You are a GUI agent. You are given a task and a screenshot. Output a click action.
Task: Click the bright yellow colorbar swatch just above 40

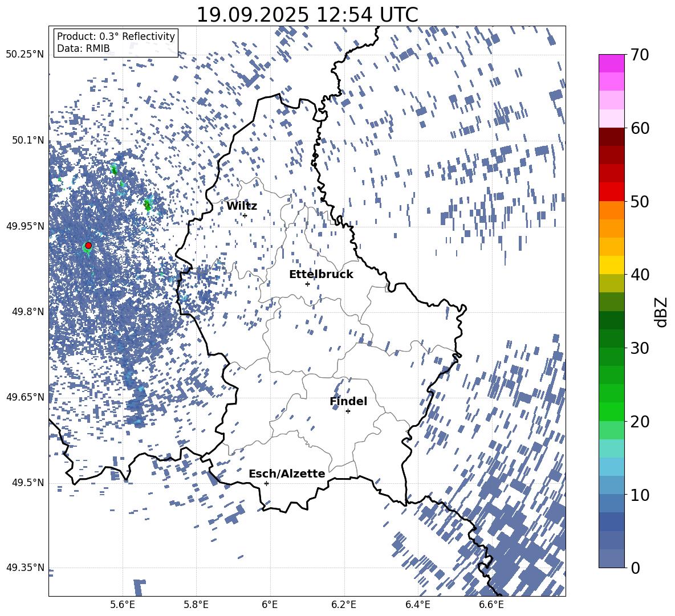[612, 266]
